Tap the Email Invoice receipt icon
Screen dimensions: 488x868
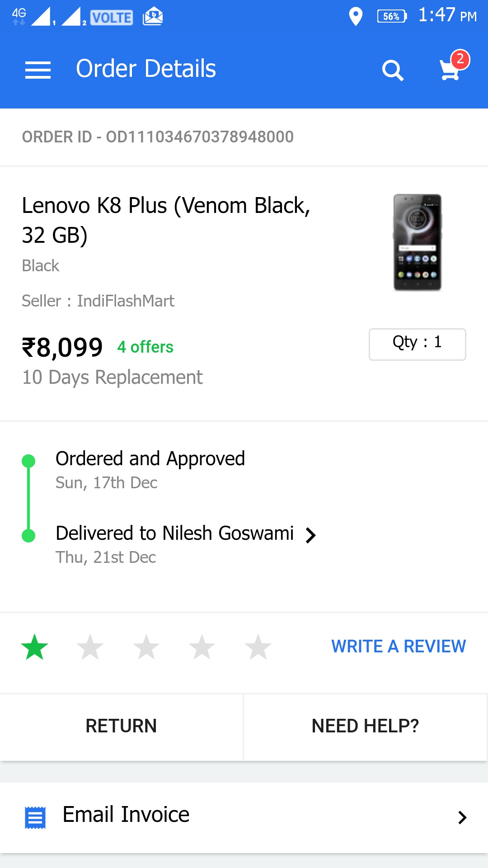click(35, 817)
